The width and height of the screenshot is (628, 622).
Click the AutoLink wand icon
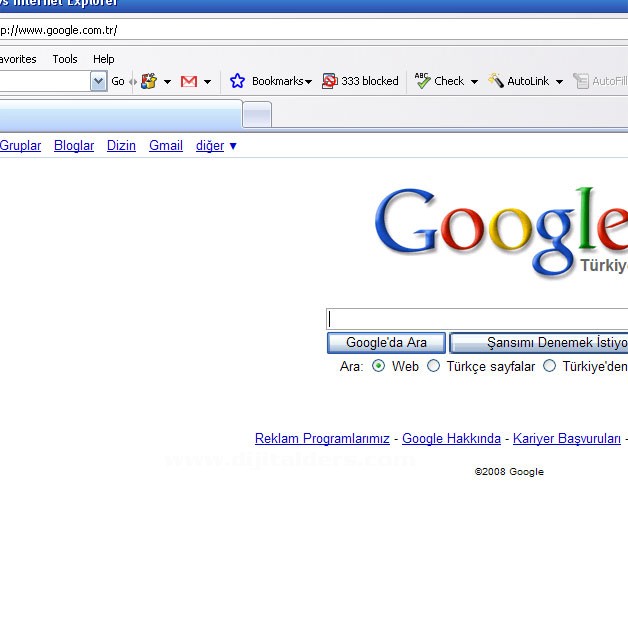(x=496, y=81)
